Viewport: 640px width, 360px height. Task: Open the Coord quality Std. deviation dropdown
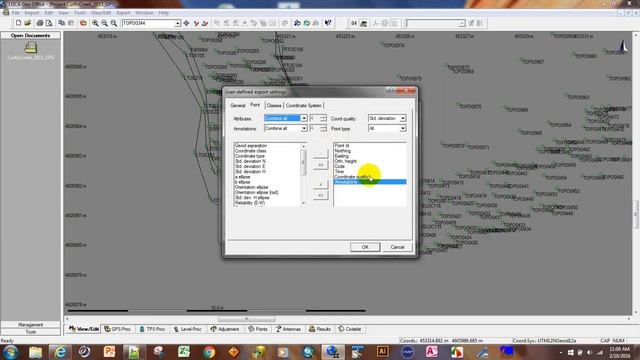click(x=402, y=118)
